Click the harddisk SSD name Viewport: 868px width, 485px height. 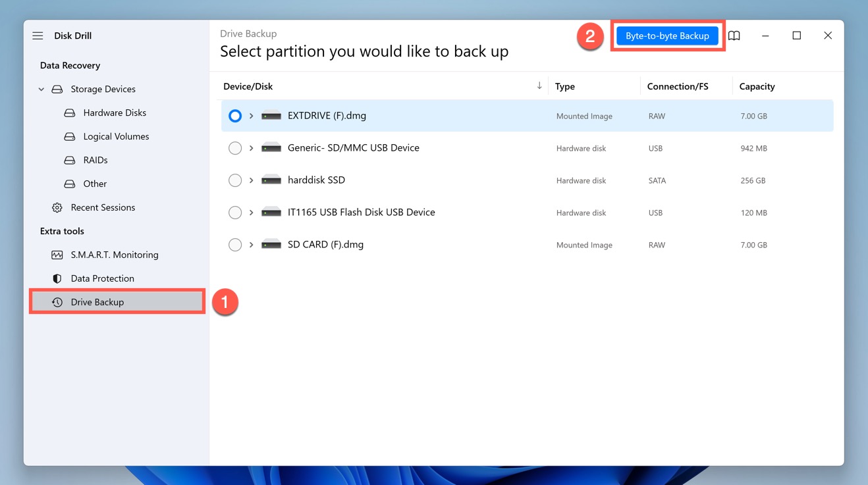(x=316, y=180)
